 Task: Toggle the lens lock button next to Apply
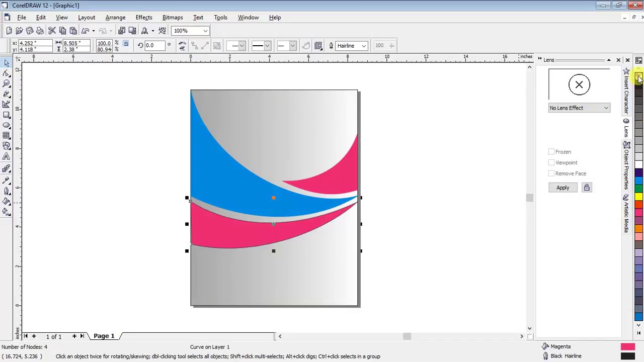coord(586,188)
